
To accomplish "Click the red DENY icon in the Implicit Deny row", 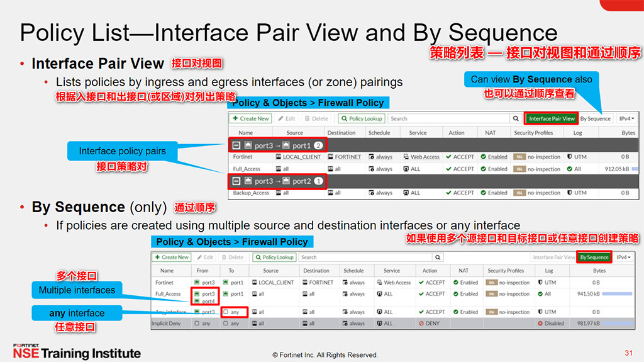I will pos(421,324).
